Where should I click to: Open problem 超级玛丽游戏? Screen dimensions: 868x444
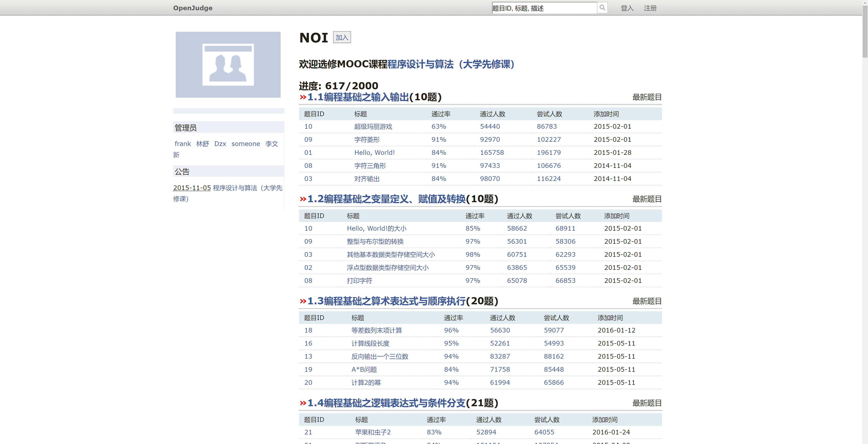373,126
